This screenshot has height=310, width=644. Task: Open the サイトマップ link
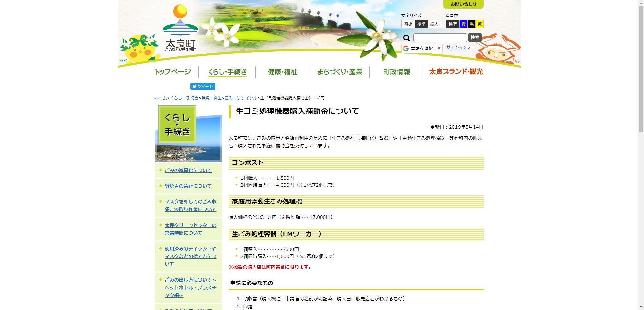click(458, 47)
